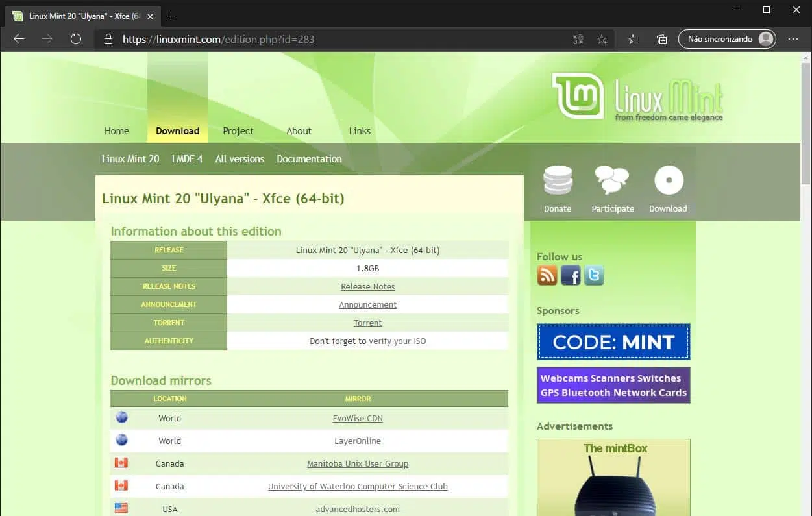The image size is (812, 516).
Task: Open the favorites list
Action: point(634,39)
